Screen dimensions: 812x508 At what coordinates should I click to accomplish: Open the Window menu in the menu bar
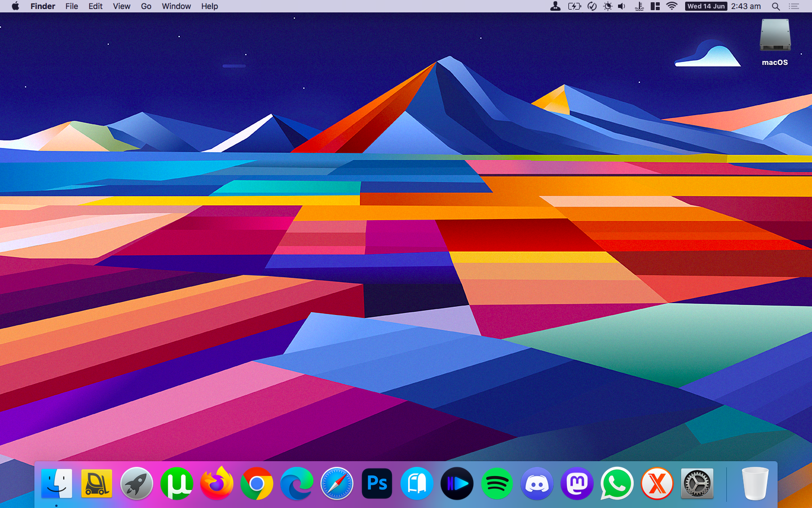pos(176,6)
